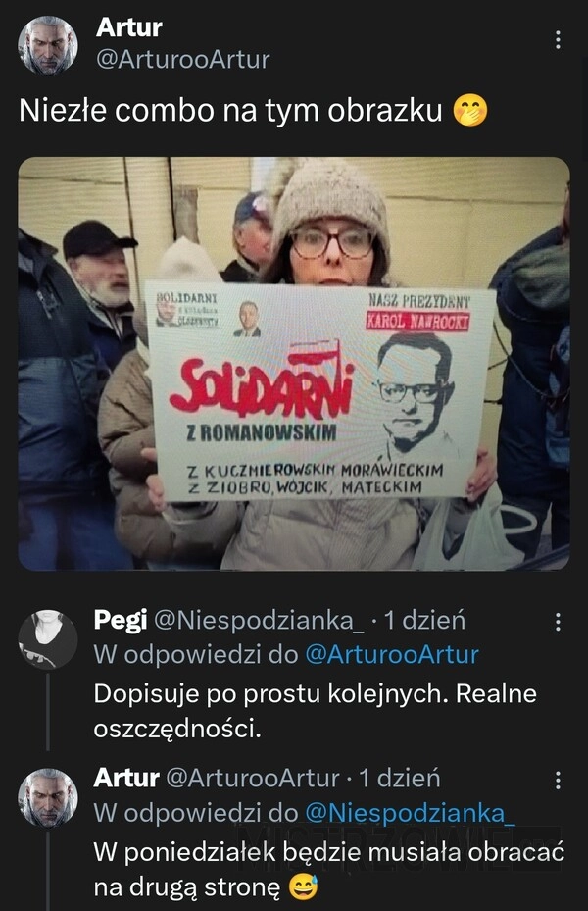Follow the blue @Niespodzianka_ reply mention
Viewport: 588px width, 911px height.
410,812
